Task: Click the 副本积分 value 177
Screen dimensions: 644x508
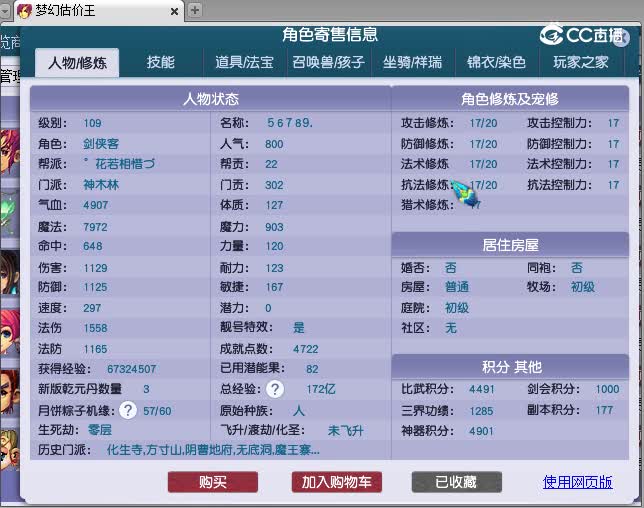Action: click(x=604, y=410)
